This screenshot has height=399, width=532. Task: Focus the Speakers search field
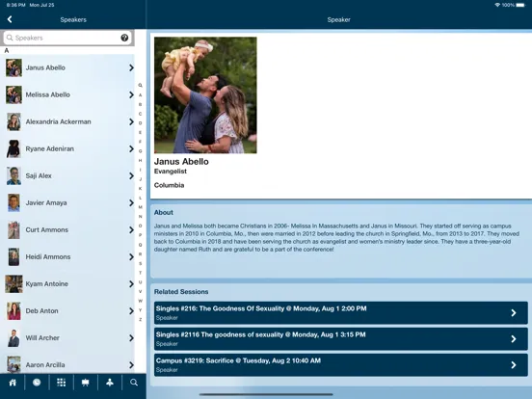[68, 38]
